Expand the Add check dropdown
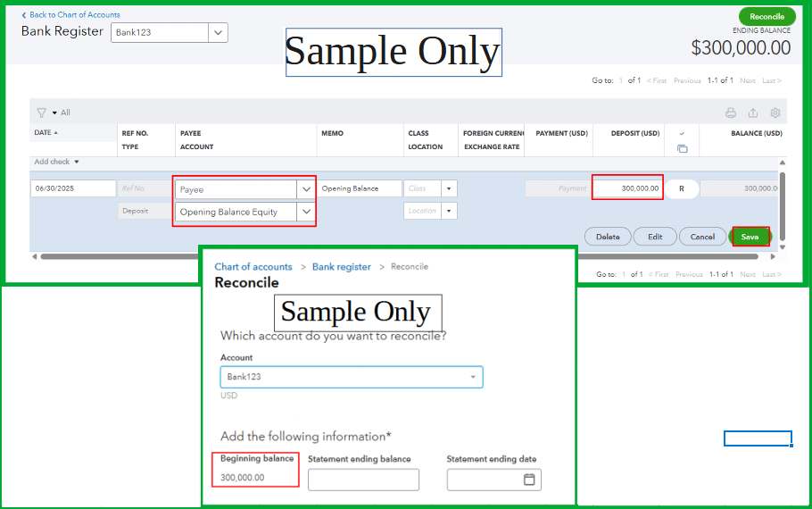This screenshot has height=509, width=812. (77, 162)
